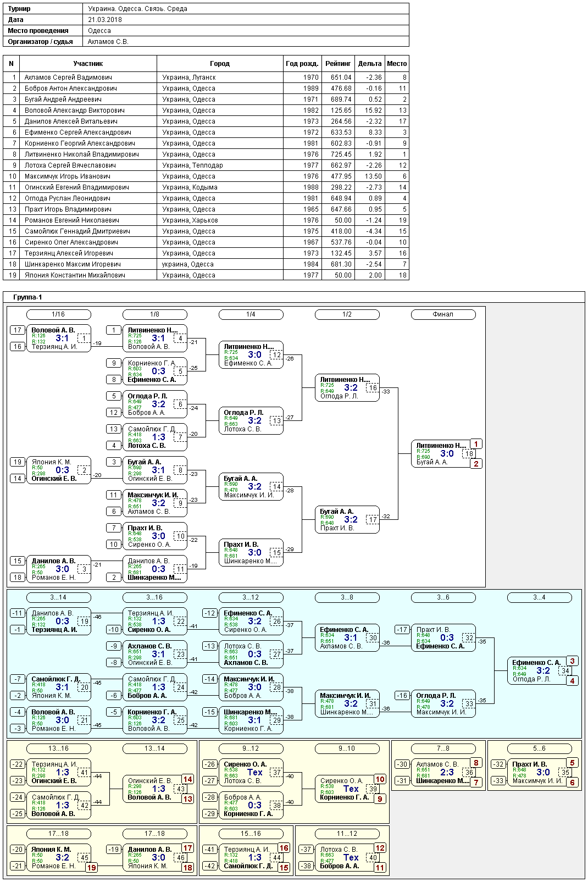Select player row Ахламов Сергей Вадимович
This screenshot has height=882, width=588.
[x=206, y=77]
